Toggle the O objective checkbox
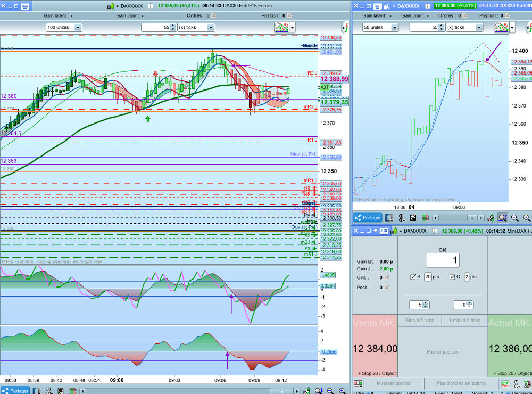This screenshot has height=394, width=532. coord(452,277)
